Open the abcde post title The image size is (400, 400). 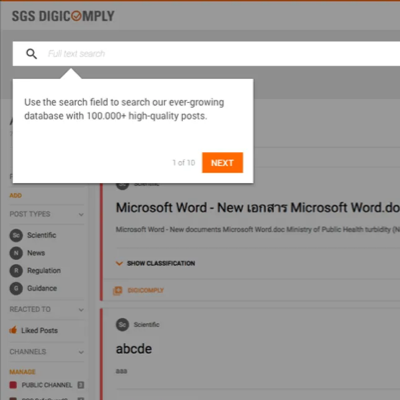pyautogui.click(x=134, y=349)
